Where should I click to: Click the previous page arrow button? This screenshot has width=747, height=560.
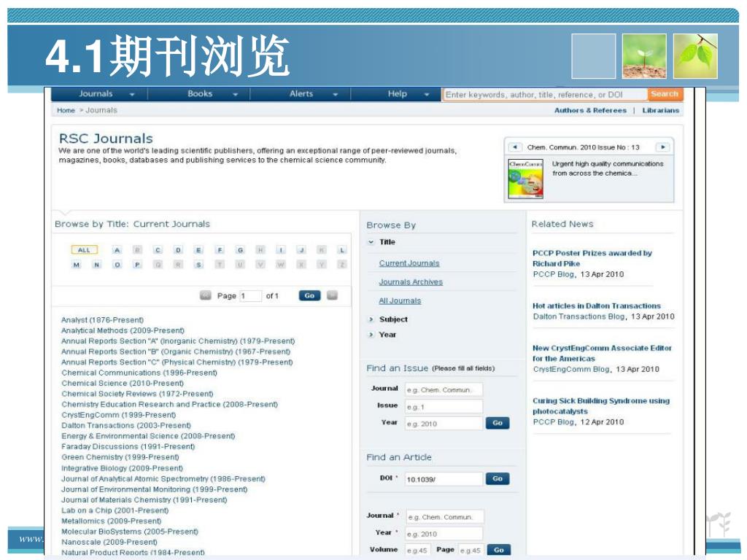click(x=205, y=296)
